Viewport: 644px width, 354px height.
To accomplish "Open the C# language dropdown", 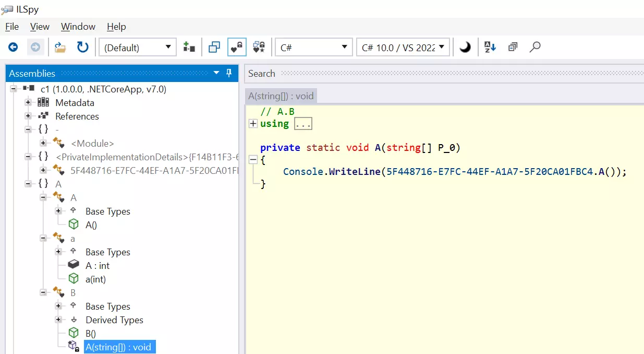I will click(x=314, y=48).
